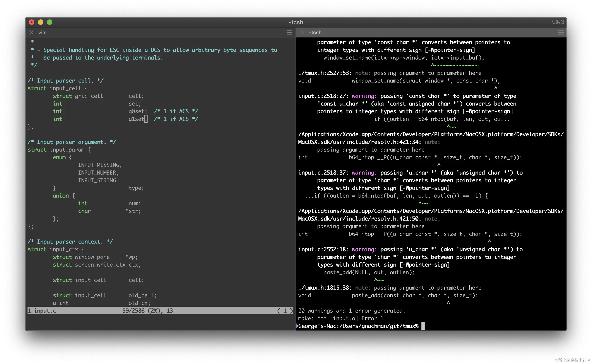Click the ⌥⌘3 window shortcut indicator
Image resolution: width=592 pixels, height=364 pixels.
(x=557, y=22)
